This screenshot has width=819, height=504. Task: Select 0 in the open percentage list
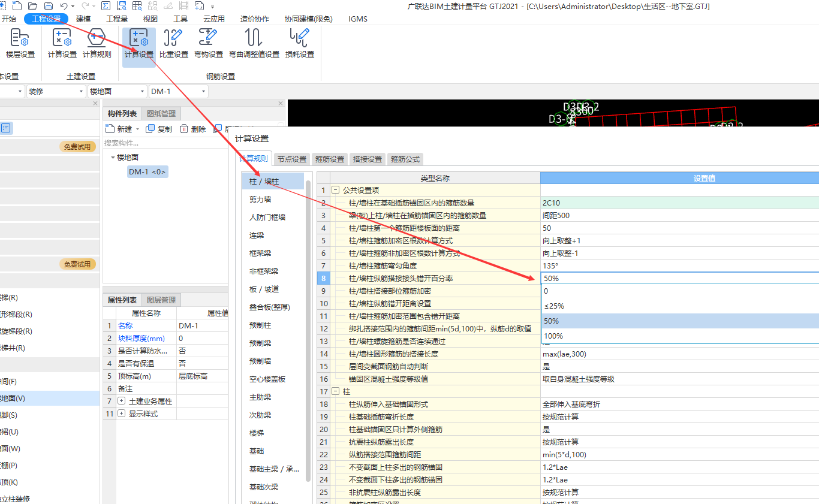click(x=679, y=291)
